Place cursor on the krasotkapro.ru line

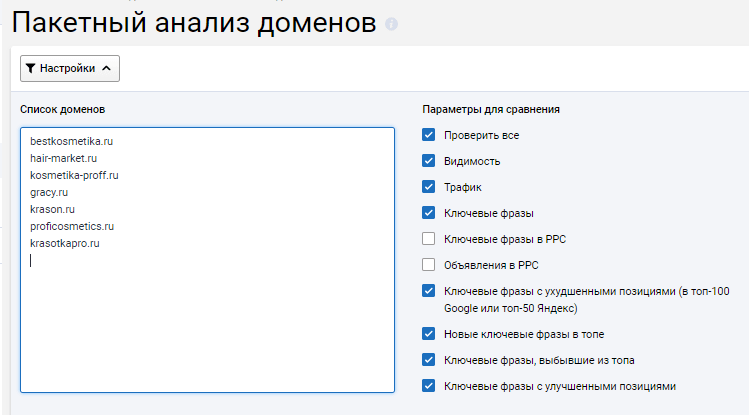(x=65, y=243)
